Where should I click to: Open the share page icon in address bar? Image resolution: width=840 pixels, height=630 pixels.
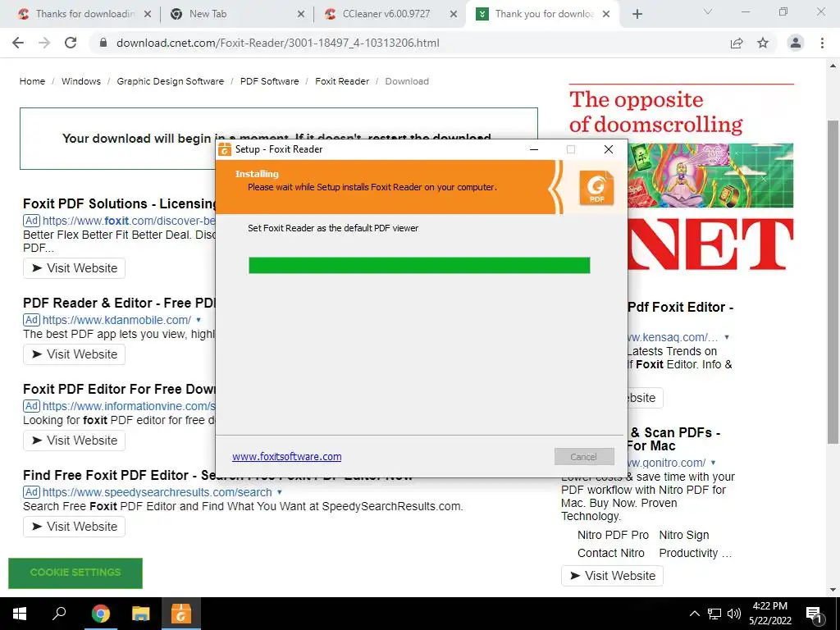(737, 43)
